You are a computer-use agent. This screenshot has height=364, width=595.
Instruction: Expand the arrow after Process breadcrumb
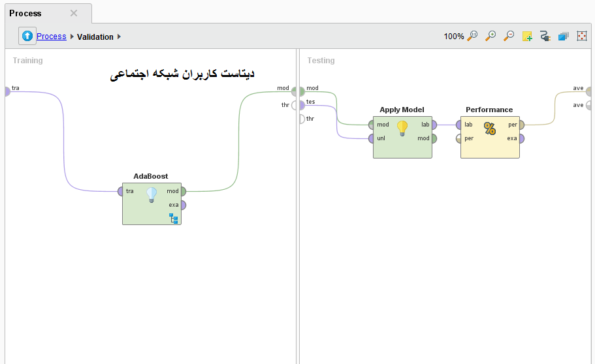(x=72, y=37)
